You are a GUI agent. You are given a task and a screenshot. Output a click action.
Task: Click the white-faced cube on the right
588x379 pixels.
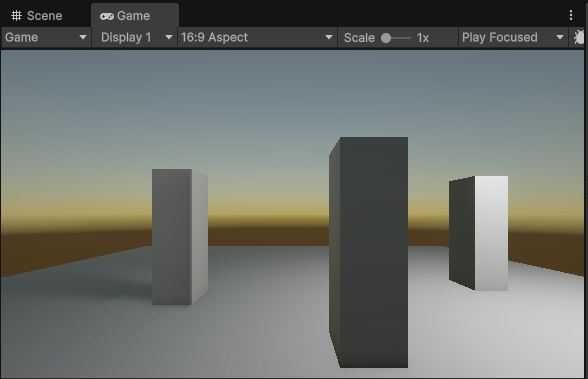[478, 233]
